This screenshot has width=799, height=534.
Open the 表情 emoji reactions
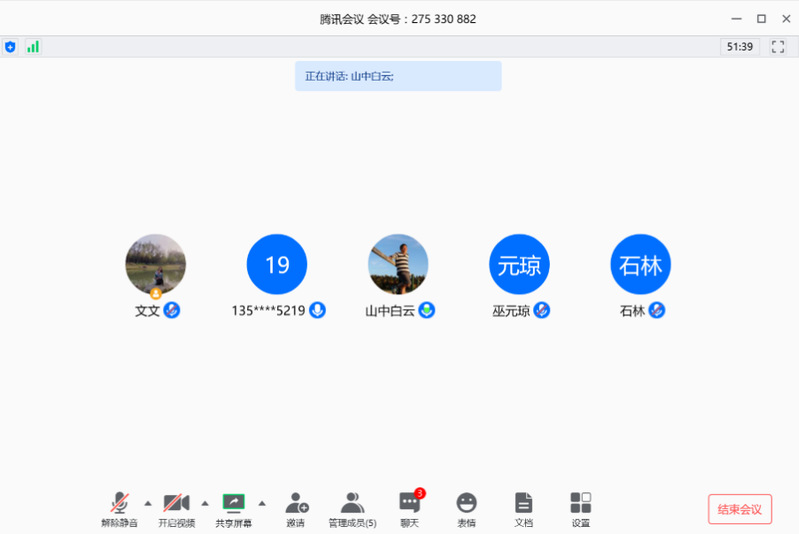(466, 503)
